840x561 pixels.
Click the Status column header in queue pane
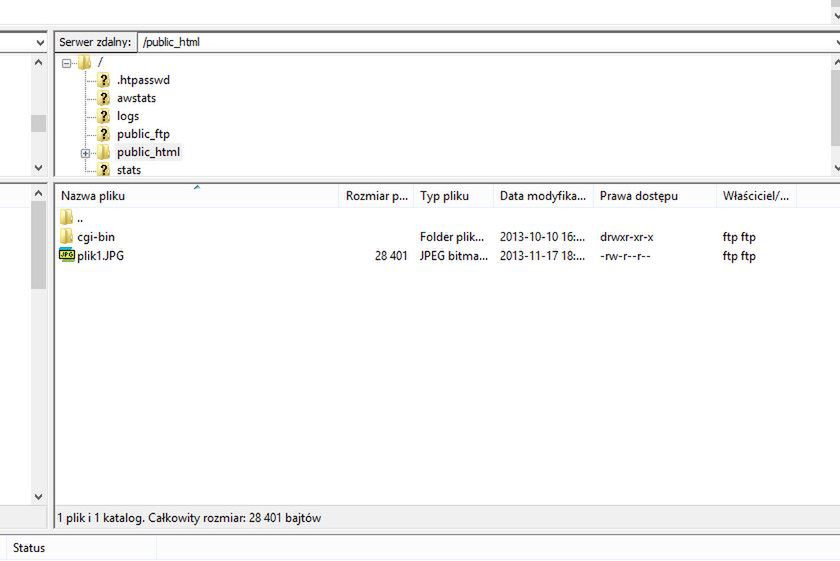(79, 548)
